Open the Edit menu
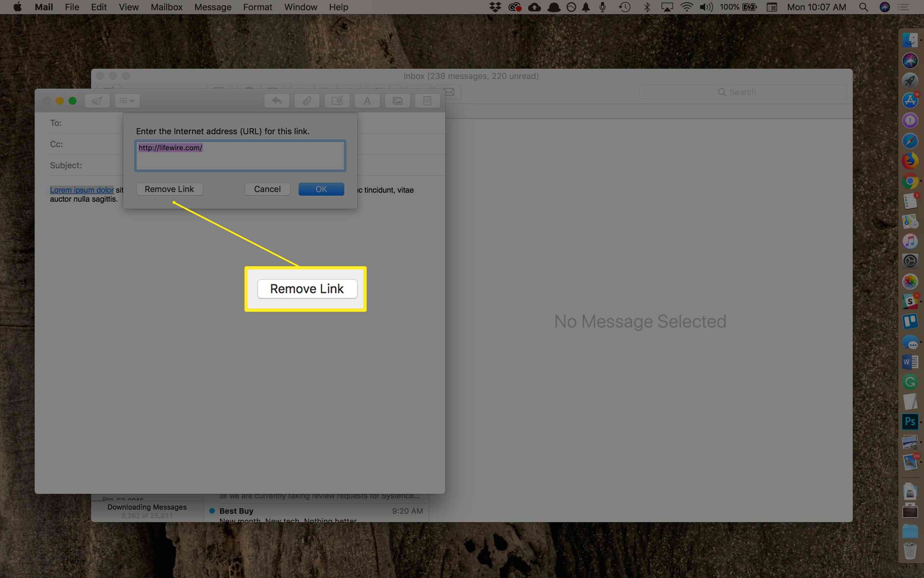This screenshot has height=578, width=924. click(x=98, y=7)
